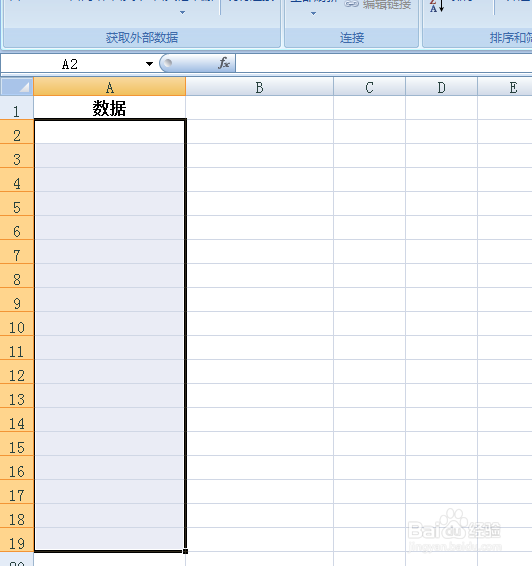Click cell B1
The height and width of the screenshot is (566, 532).
tap(260, 108)
